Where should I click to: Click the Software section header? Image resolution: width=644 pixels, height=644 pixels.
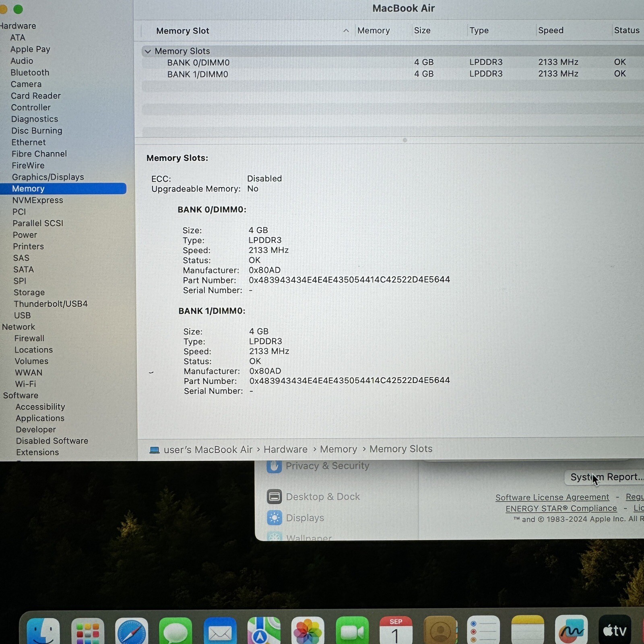point(21,396)
